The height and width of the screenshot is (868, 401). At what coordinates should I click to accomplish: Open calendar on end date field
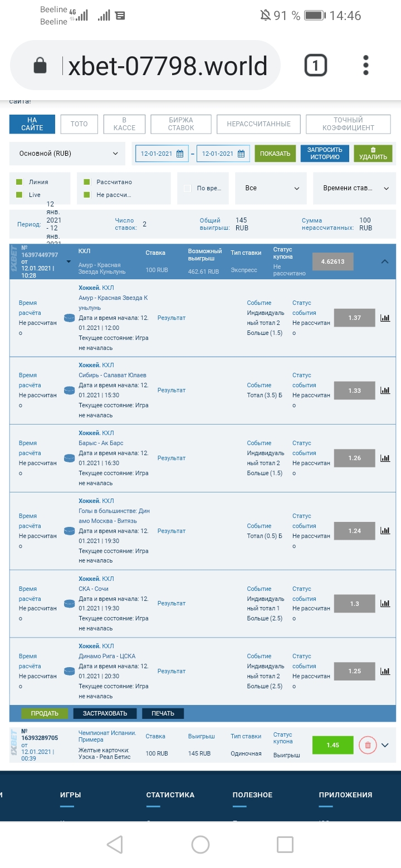click(x=241, y=154)
